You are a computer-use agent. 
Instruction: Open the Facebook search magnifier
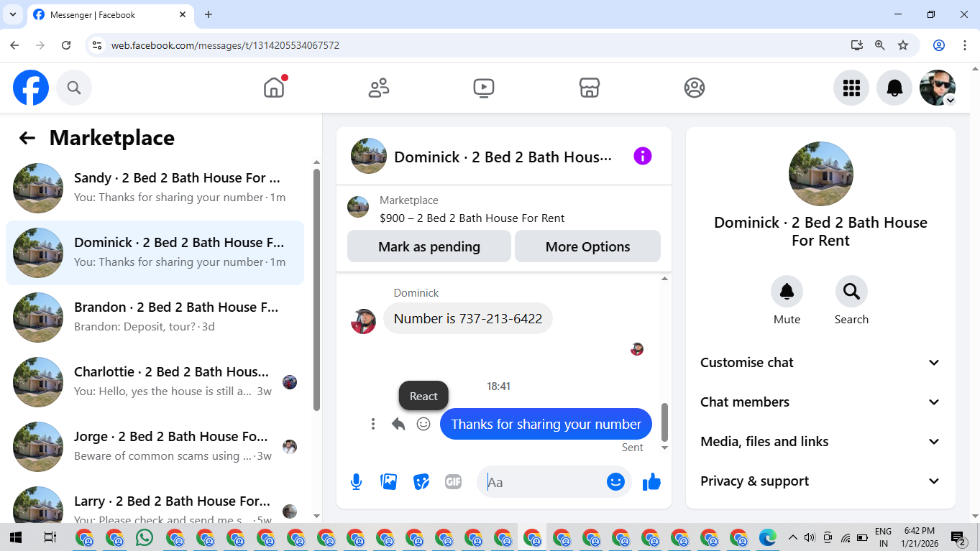(x=74, y=88)
